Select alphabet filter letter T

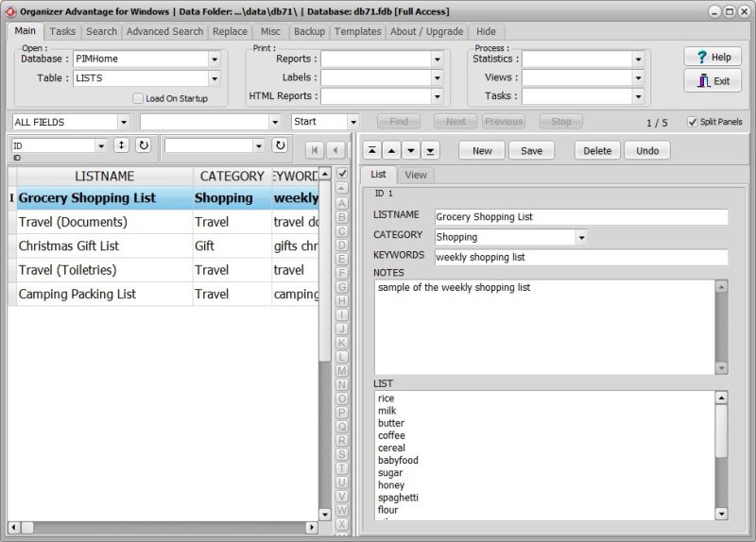click(x=342, y=468)
